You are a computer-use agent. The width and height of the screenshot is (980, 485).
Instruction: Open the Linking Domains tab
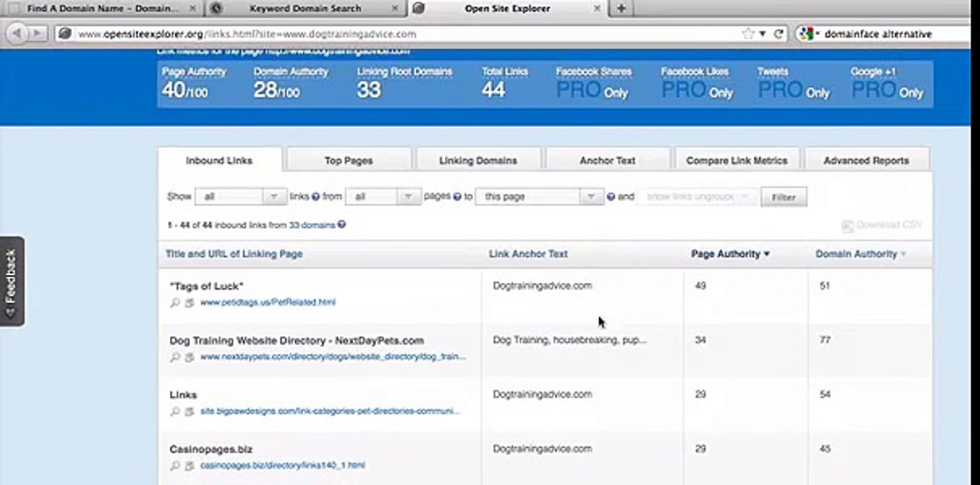pos(478,160)
